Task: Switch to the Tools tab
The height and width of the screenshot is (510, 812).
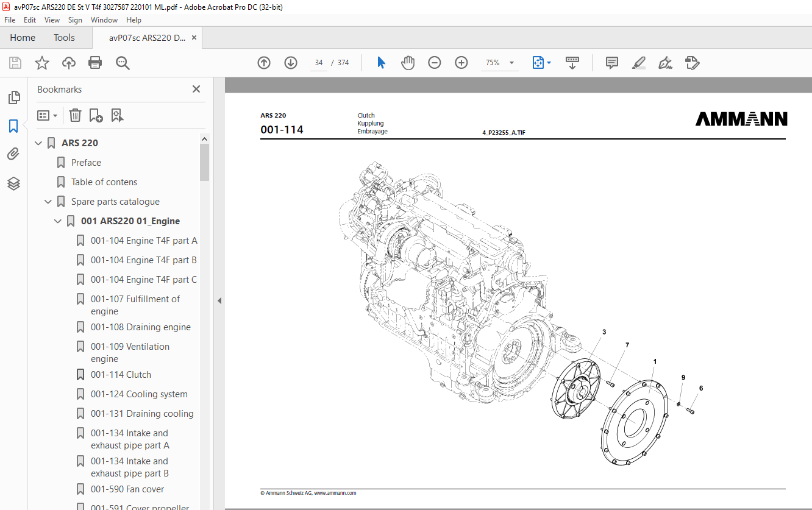Action: [64, 38]
